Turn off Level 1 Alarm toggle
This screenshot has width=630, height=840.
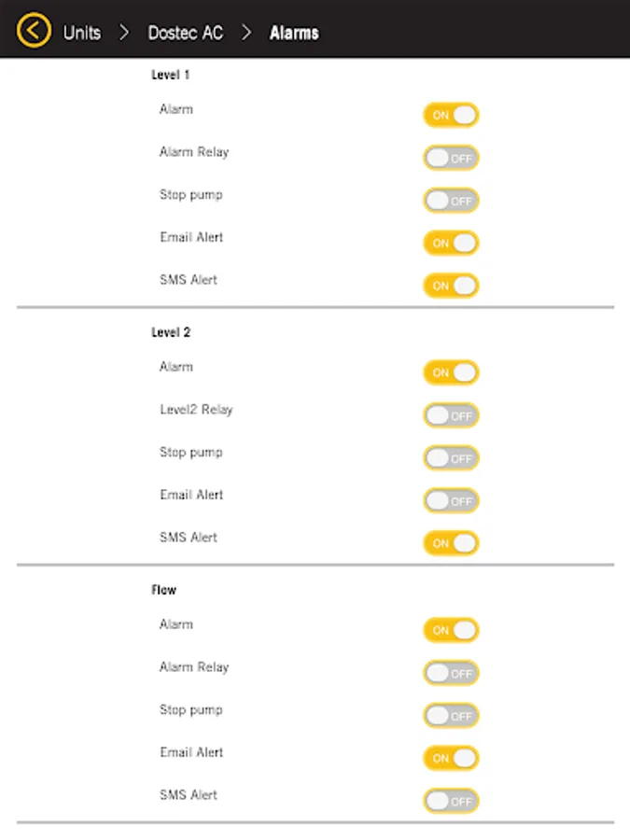point(451,115)
